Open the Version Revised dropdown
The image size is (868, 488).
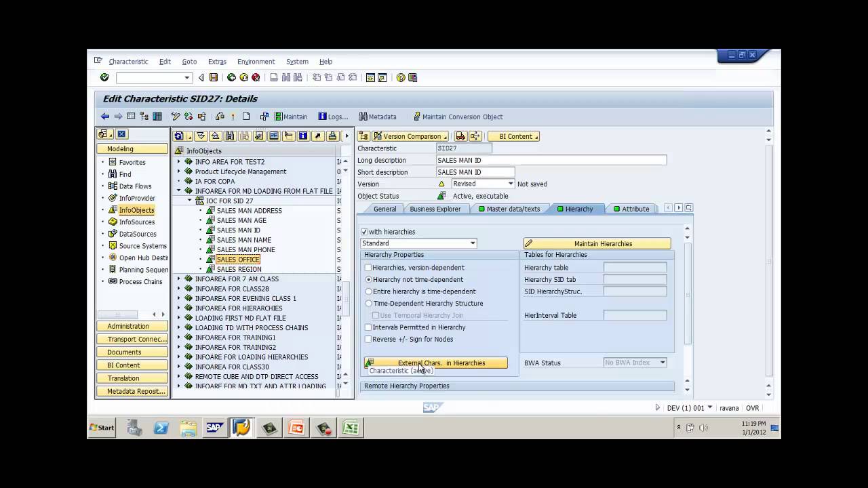[x=511, y=184]
